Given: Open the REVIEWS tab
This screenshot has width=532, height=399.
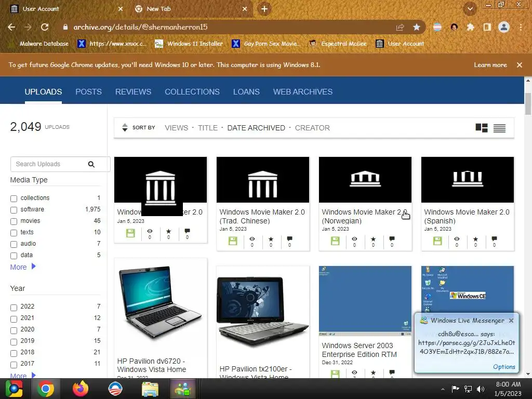Looking at the screenshot, I should (133, 91).
